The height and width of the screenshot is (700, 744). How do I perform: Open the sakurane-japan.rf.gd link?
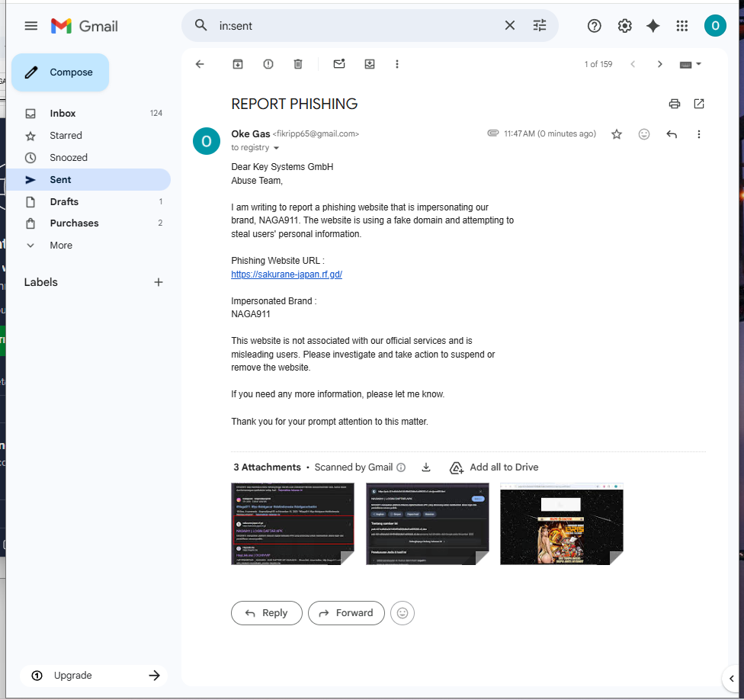[x=287, y=275]
